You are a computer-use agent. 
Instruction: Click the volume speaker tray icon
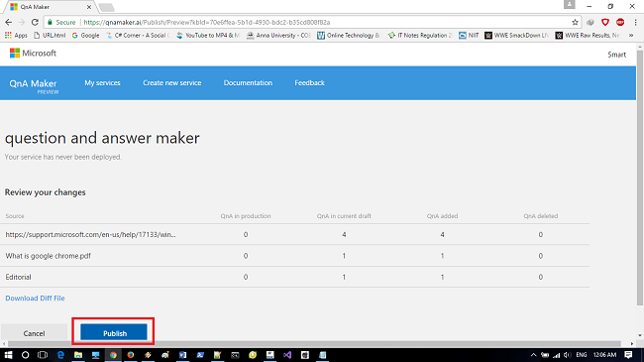pyautogui.click(x=568, y=355)
